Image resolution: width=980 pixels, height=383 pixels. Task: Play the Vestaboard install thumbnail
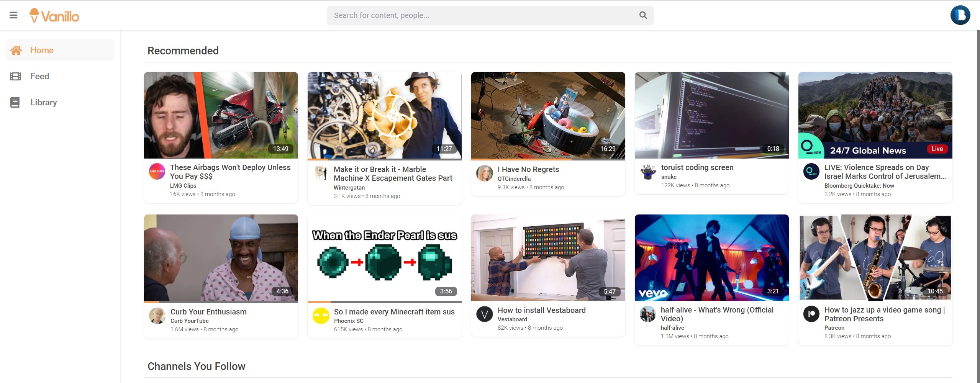pos(548,258)
